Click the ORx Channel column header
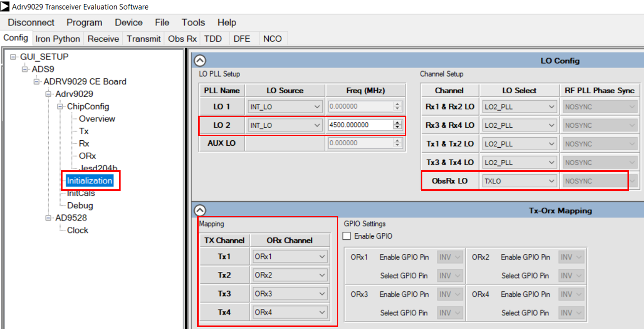 290,240
